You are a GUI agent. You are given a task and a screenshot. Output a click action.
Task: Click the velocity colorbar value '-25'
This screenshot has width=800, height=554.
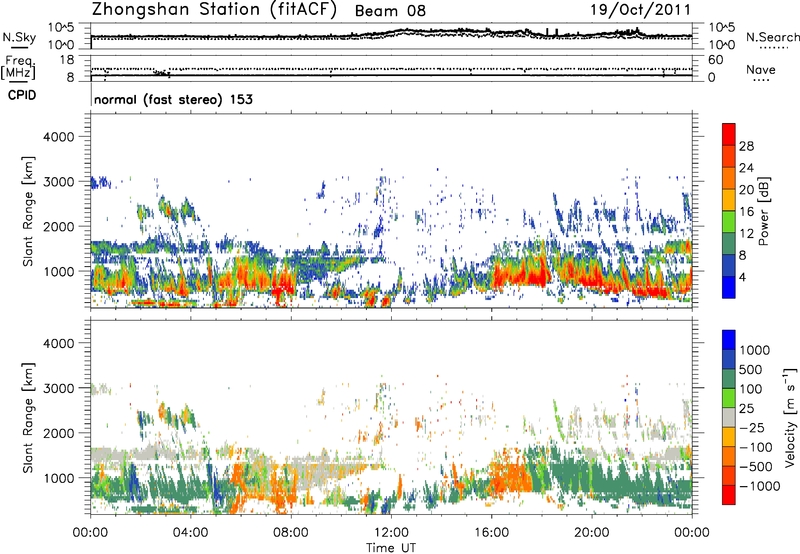tap(752, 427)
